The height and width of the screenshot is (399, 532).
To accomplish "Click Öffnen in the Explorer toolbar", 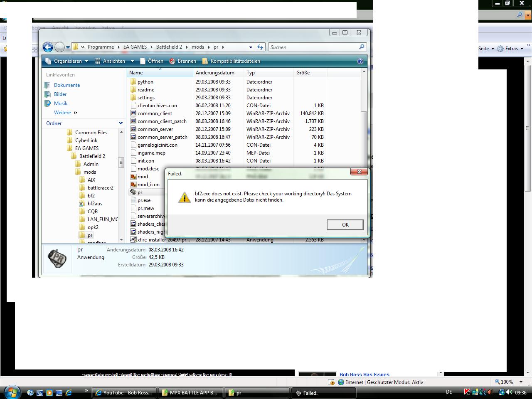I will click(151, 61).
